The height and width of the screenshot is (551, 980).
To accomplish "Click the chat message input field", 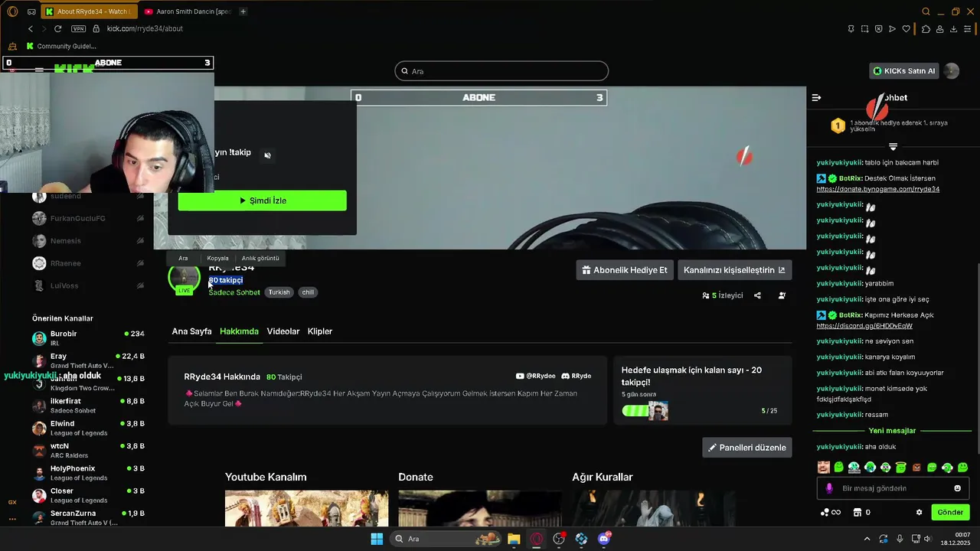I will pyautogui.click(x=892, y=488).
